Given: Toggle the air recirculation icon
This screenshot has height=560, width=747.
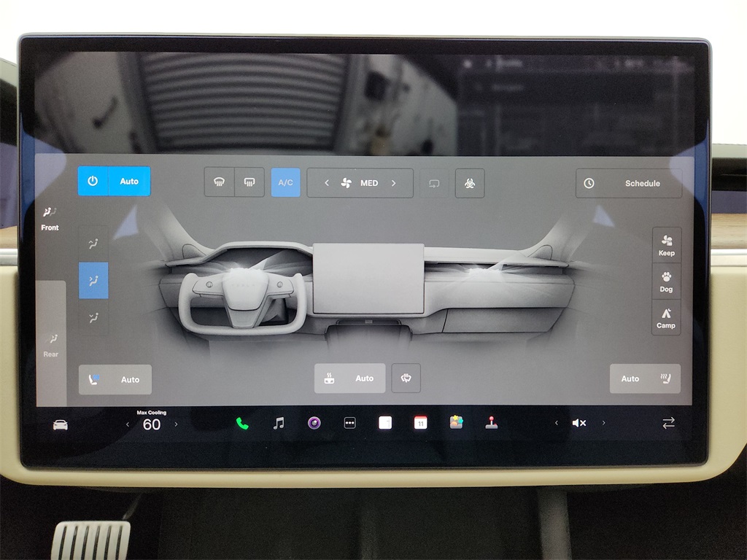Looking at the screenshot, I should tap(434, 183).
